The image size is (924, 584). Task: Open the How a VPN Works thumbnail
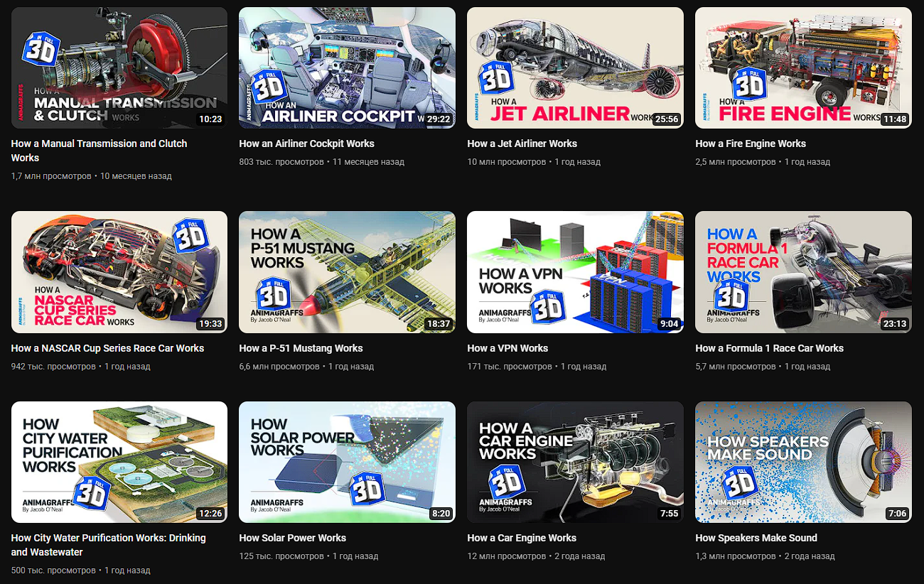point(576,272)
